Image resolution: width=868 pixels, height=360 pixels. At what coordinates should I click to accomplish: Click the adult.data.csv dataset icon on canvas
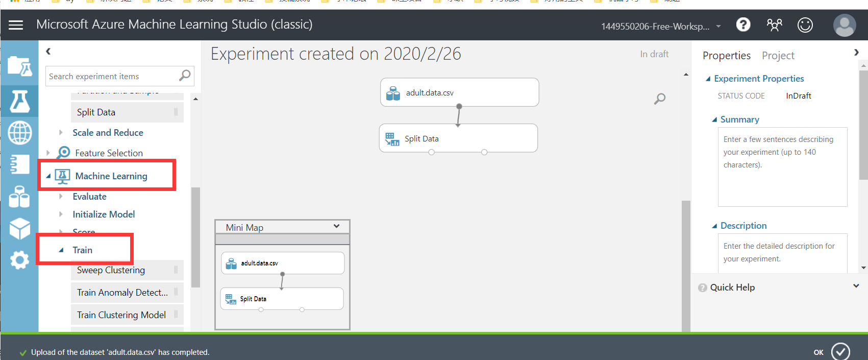(393, 93)
